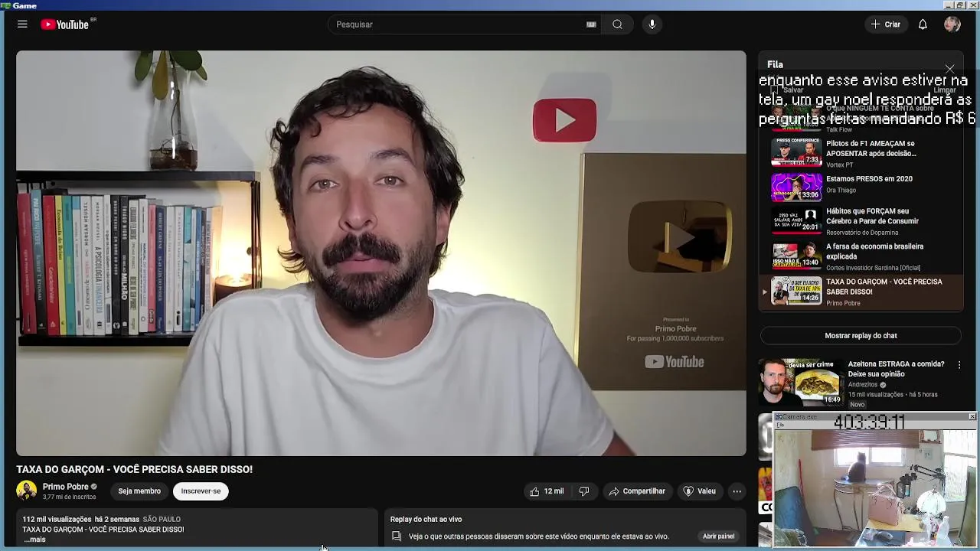Go to the YouTube home logo
The width and height of the screenshot is (980, 551).
click(x=66, y=24)
